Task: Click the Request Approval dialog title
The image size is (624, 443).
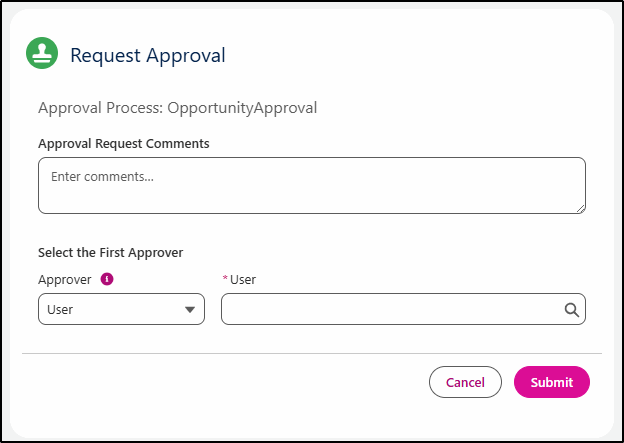Action: (147, 55)
